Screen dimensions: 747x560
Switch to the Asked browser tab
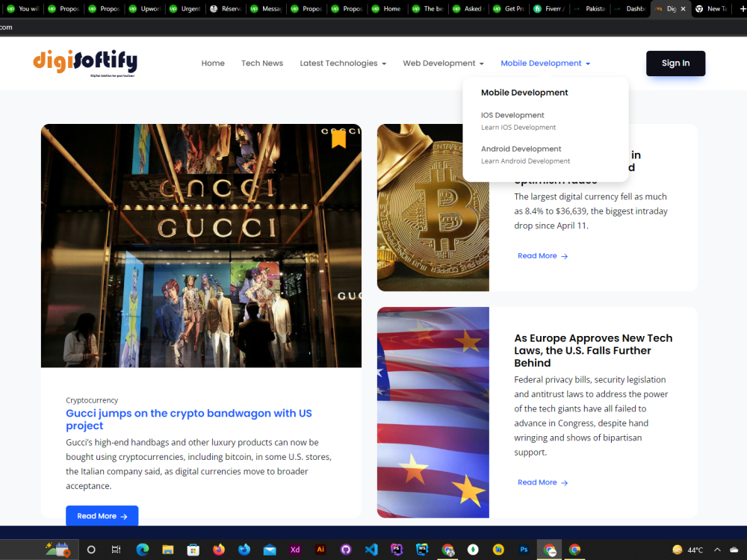[x=468, y=8]
